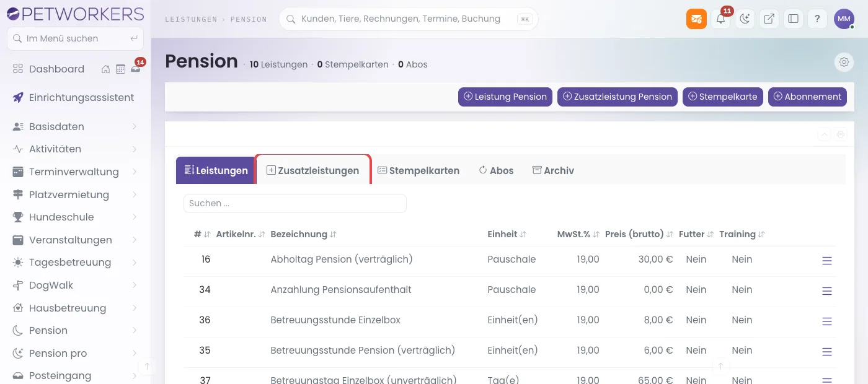Sort table by Bezeichnung column
This screenshot has height=384, width=868.
(x=304, y=234)
